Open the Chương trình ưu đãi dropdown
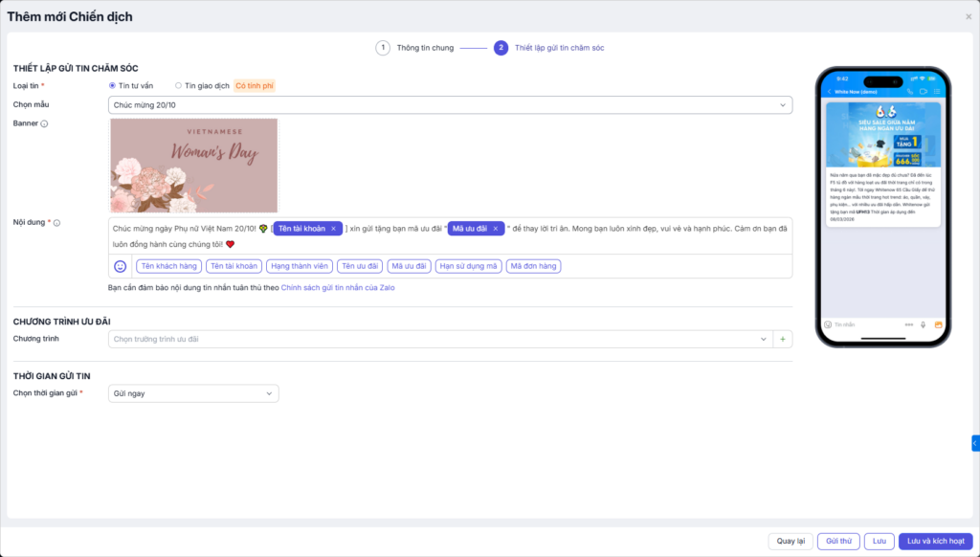The height and width of the screenshot is (557, 980). (x=440, y=339)
